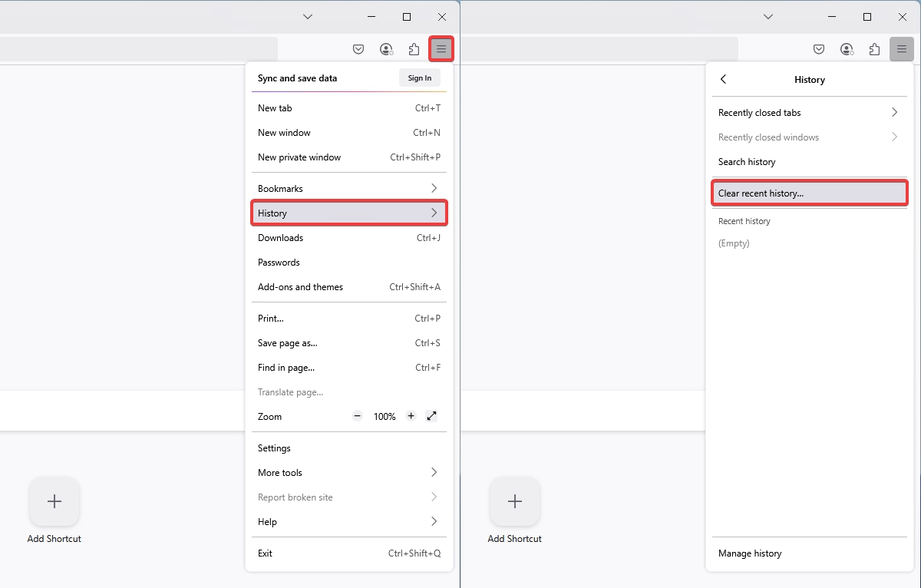This screenshot has height=588, width=921.
Task: Zoom in with the plus icon
Action: [411, 416]
